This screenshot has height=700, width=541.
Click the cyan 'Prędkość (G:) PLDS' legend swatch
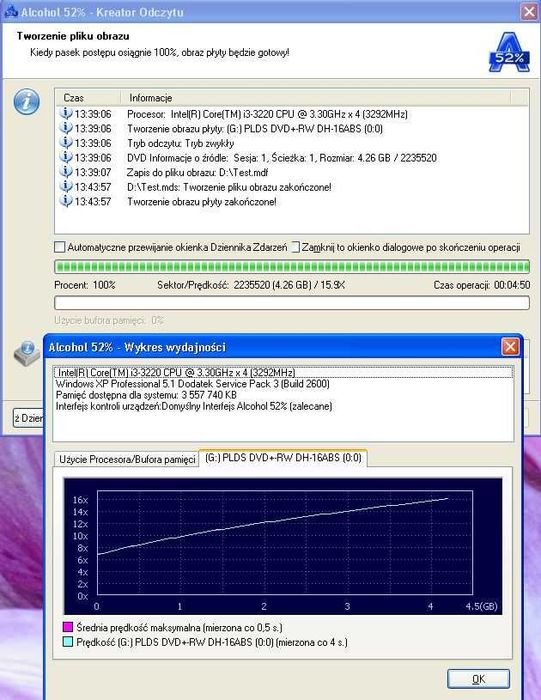click(x=68, y=642)
